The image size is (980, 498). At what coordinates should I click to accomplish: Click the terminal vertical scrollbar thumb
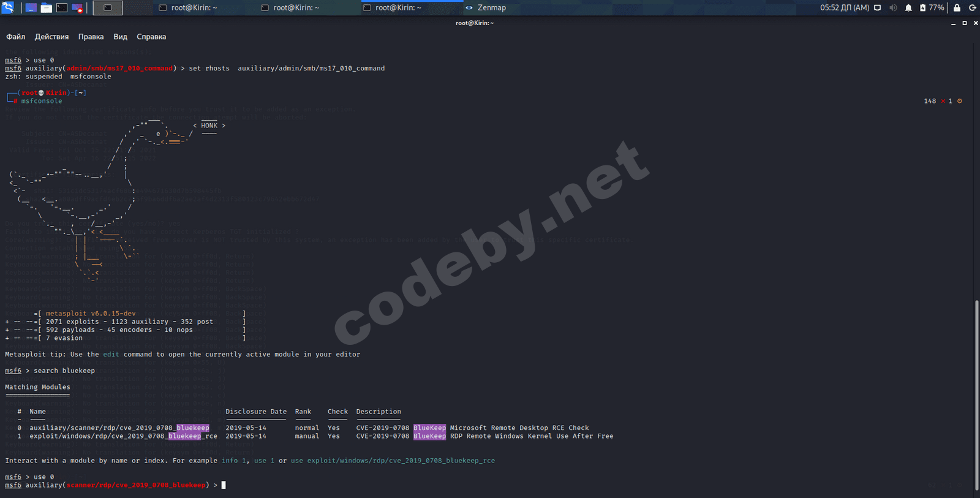977,396
